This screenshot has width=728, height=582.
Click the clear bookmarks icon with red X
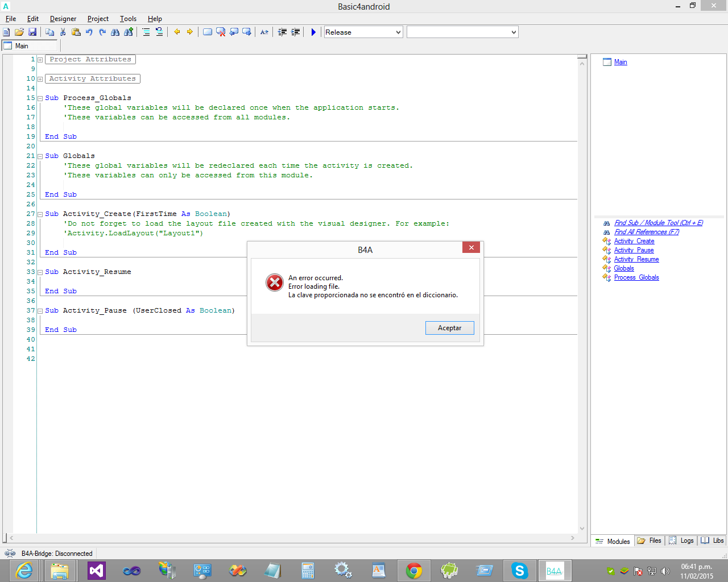(x=221, y=32)
